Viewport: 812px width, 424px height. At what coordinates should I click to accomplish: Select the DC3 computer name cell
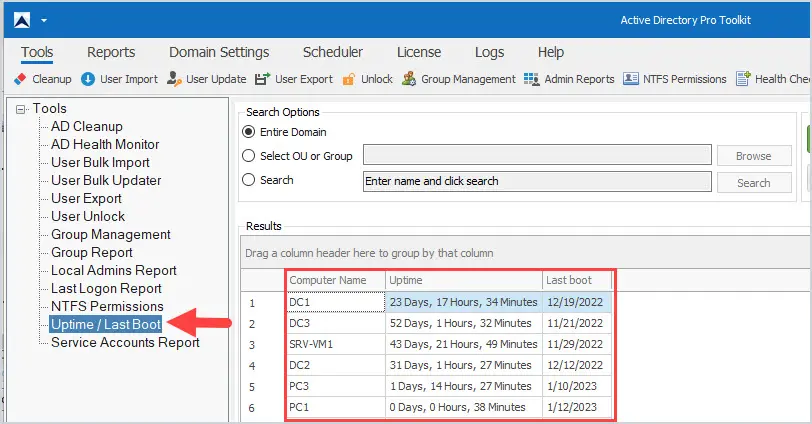point(336,323)
